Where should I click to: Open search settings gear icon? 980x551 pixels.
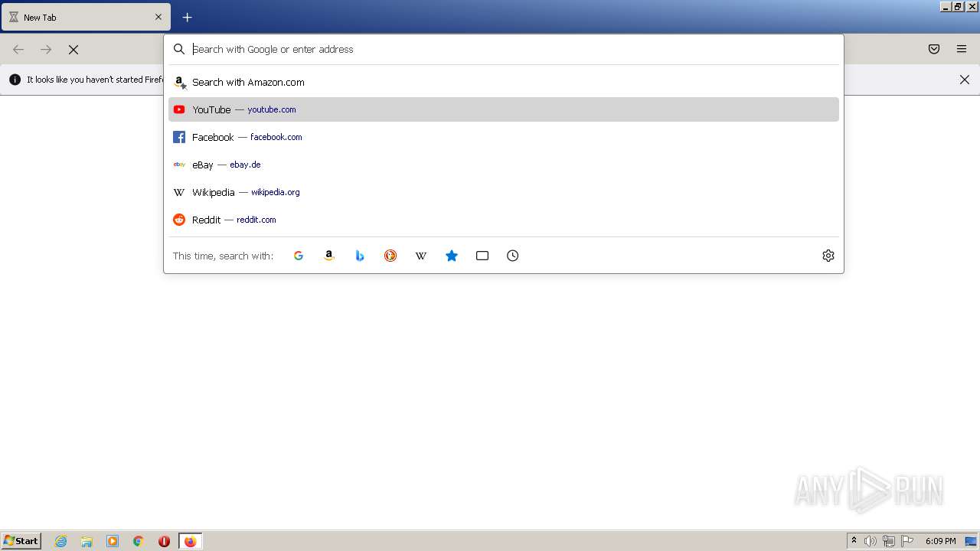(x=828, y=256)
